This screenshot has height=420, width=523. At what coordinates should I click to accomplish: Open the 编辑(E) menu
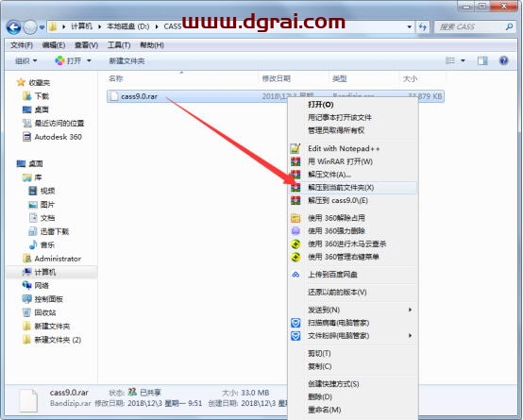pyautogui.click(x=54, y=45)
